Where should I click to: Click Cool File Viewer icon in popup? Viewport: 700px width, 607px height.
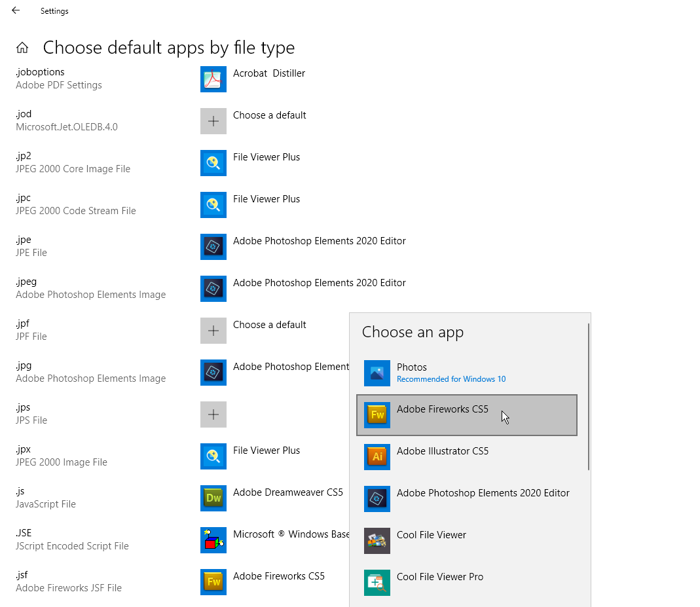click(x=377, y=541)
